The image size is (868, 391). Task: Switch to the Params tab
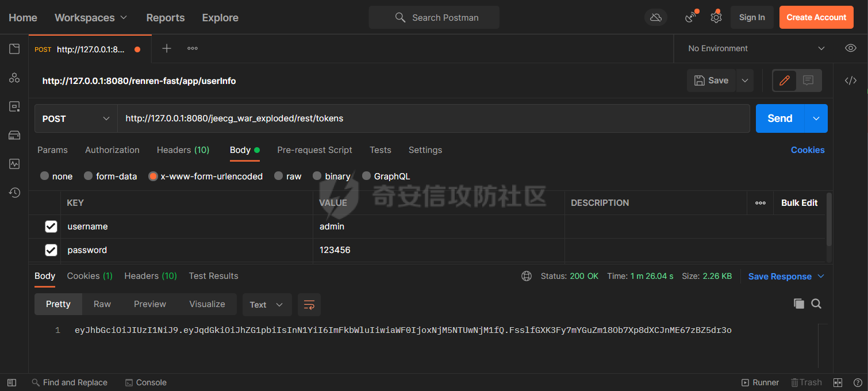(52, 150)
